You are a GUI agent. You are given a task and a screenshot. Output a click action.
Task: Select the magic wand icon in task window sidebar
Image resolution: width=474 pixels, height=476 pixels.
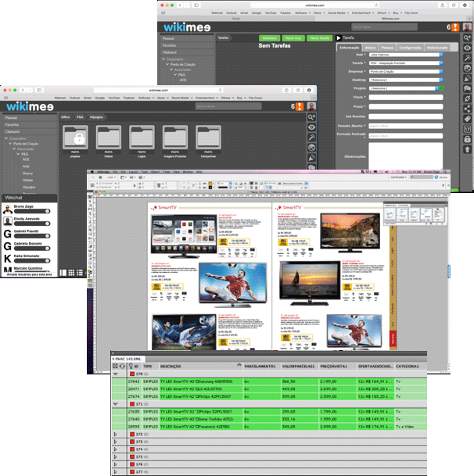[x=467, y=58]
